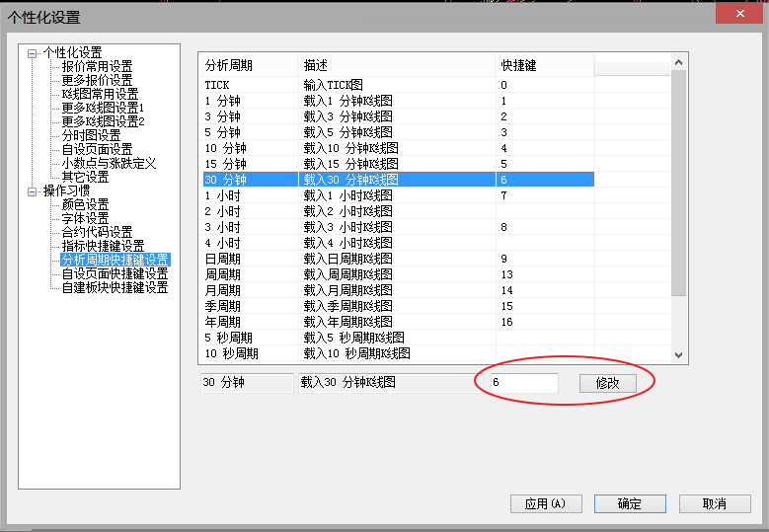Image resolution: width=769 pixels, height=532 pixels.
Task: Select 更多K线图设置2 tree item
Action: [103, 121]
